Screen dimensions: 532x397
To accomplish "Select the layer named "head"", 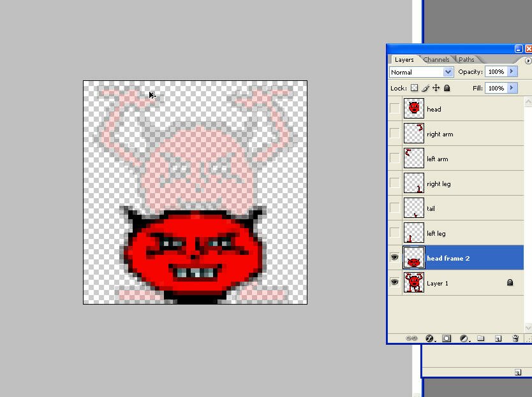I will coord(434,109).
